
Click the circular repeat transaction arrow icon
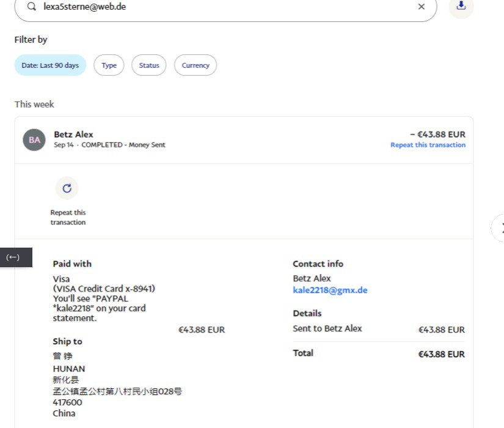pos(67,188)
